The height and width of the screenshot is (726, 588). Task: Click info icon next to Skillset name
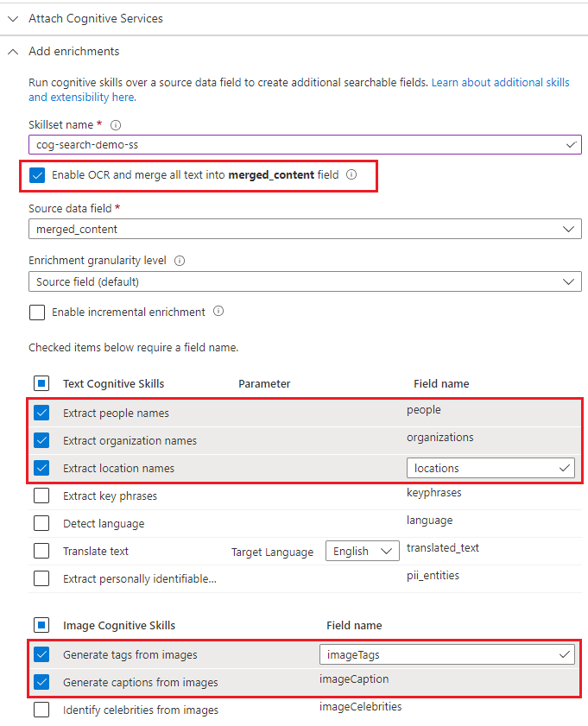(116, 125)
